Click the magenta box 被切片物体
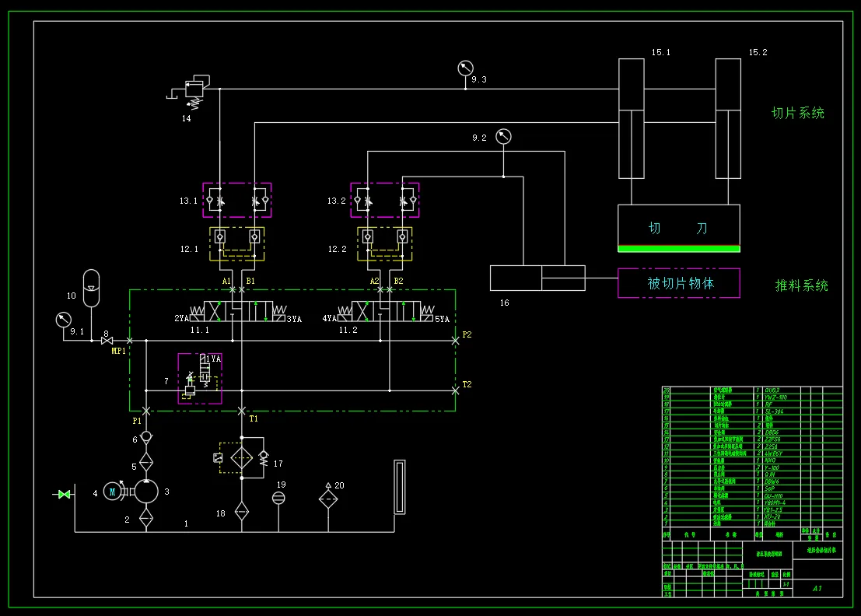Image resolution: width=861 pixels, height=616 pixels. (x=679, y=283)
